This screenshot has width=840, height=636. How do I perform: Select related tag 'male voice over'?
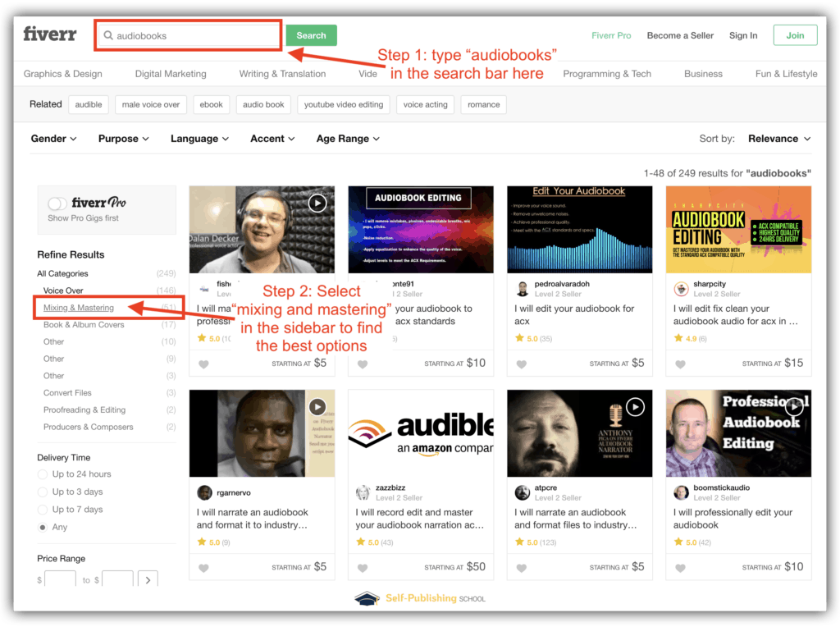point(151,104)
